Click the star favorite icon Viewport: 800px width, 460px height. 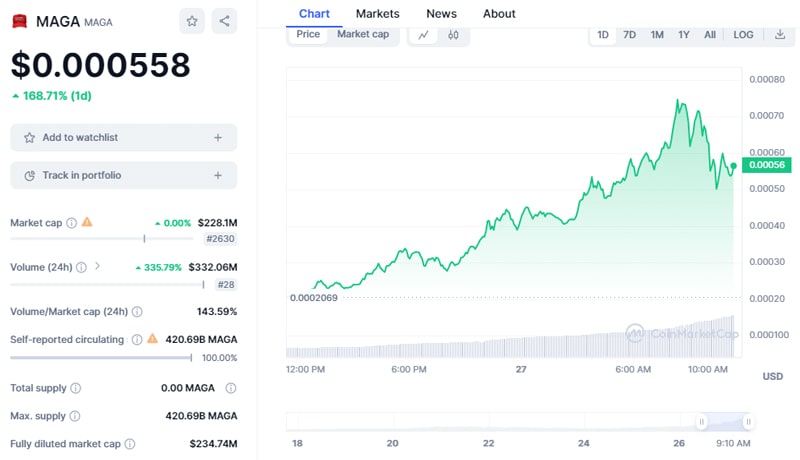[x=192, y=20]
